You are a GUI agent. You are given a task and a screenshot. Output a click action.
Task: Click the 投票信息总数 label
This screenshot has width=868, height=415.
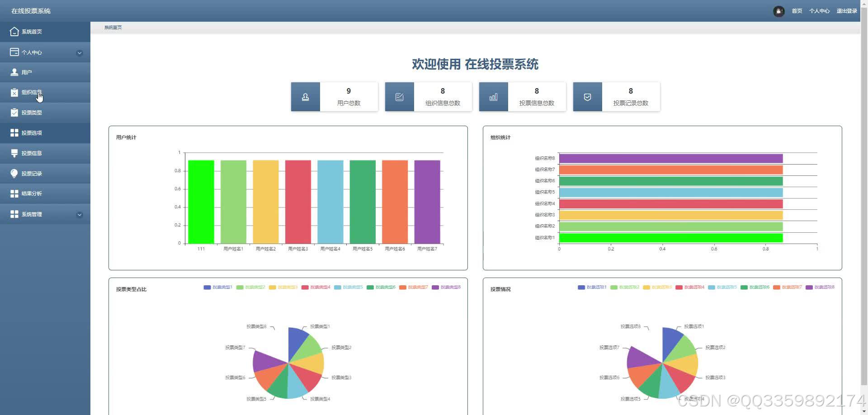coord(537,103)
